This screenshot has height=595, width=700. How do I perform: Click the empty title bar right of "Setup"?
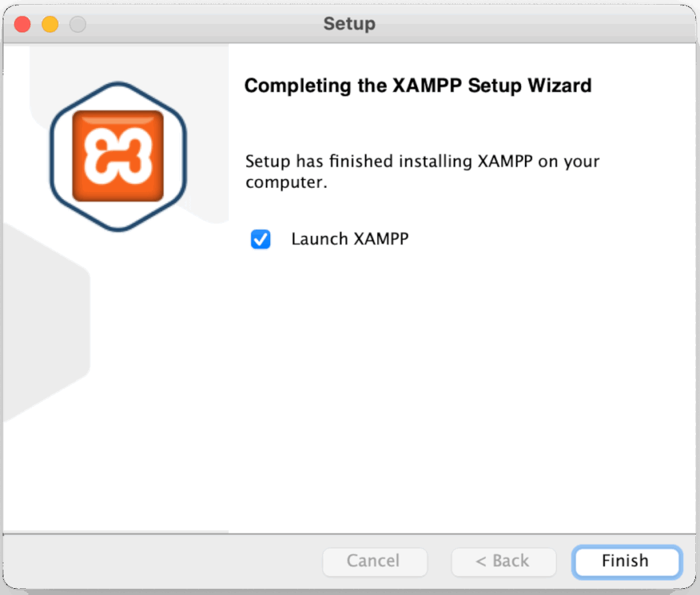533,24
